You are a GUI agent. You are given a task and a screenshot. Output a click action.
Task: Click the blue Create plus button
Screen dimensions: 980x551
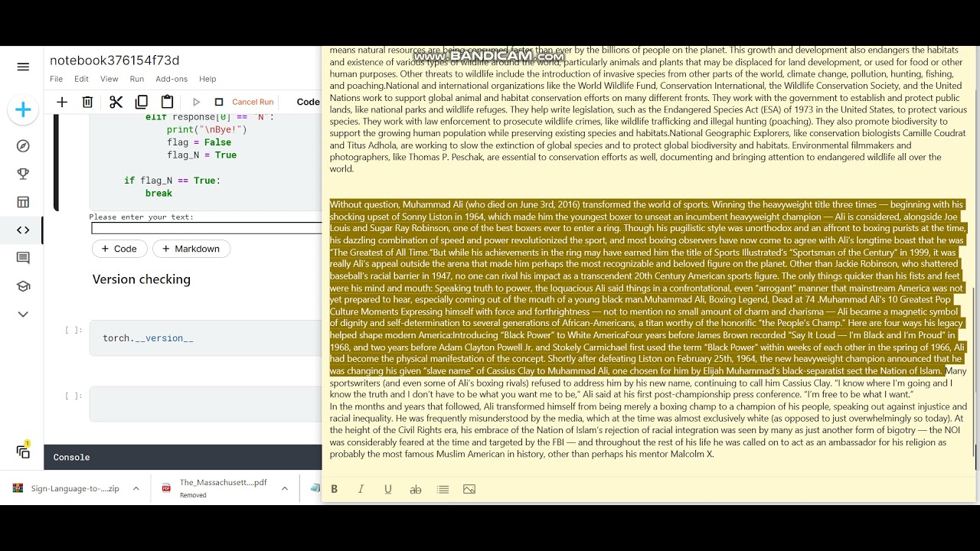pos(23,110)
